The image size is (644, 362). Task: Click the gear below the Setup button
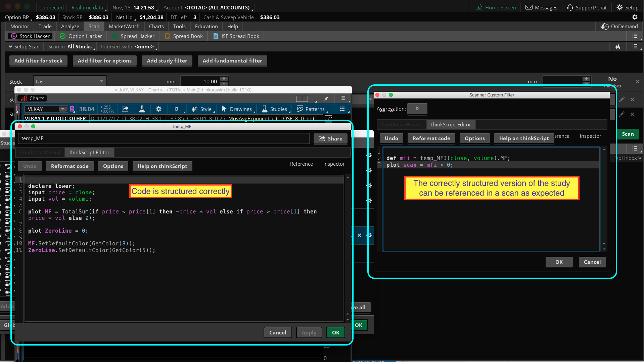pyautogui.click(x=635, y=17)
